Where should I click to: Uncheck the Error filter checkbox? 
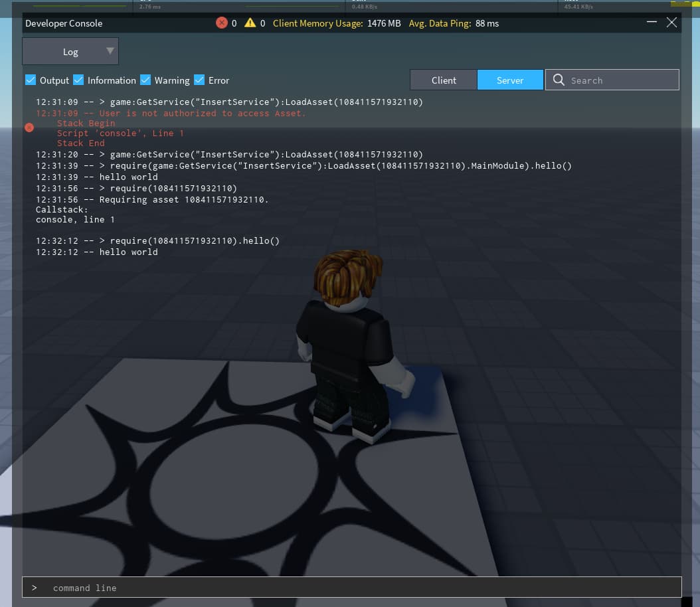click(x=199, y=80)
